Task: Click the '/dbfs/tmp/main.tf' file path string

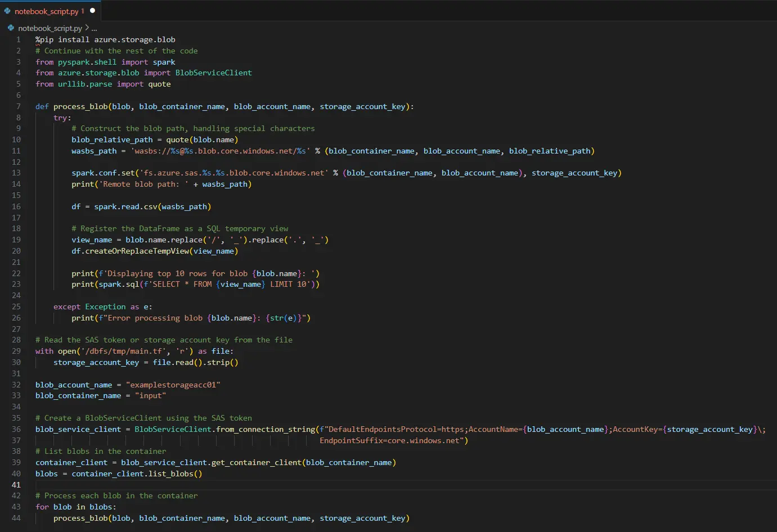Action: 123,351
